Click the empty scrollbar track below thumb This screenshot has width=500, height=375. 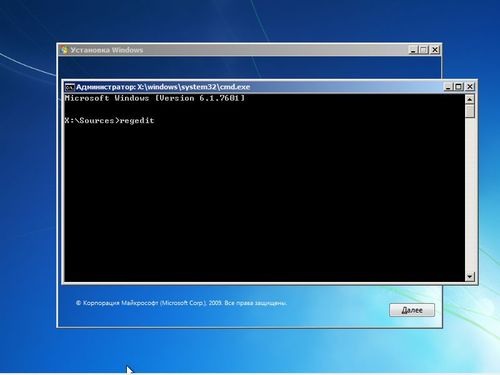pyautogui.click(x=470, y=195)
